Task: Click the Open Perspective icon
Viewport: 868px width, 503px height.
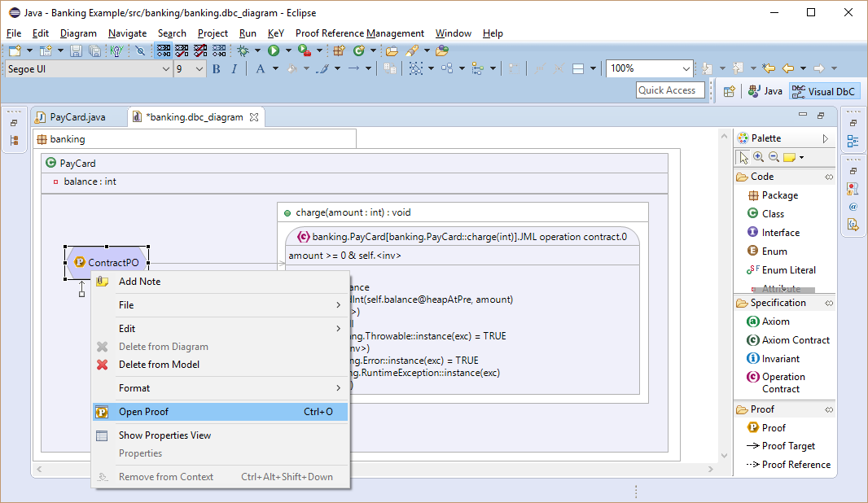Action: click(x=729, y=91)
